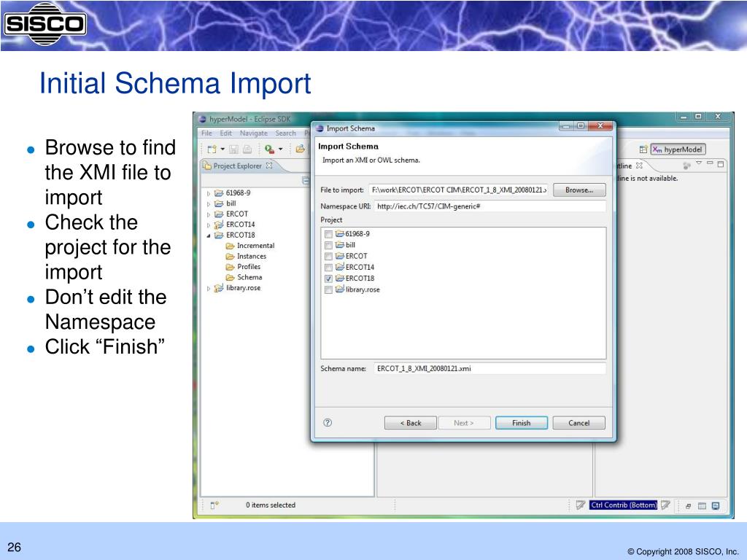Open the Search menu in Eclipse

[285, 133]
